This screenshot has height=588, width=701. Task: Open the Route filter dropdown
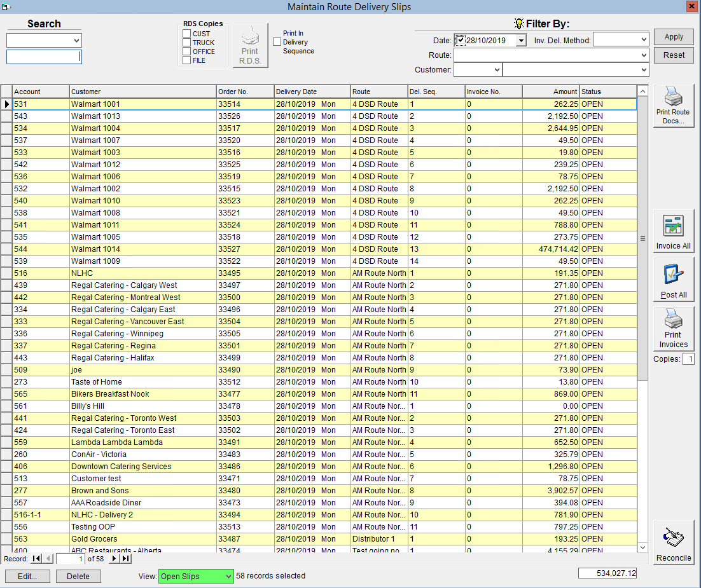[644, 55]
